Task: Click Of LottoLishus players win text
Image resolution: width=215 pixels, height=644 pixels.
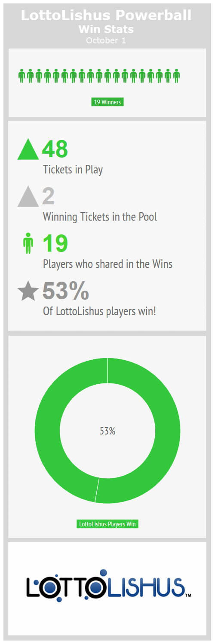Action: click(99, 311)
